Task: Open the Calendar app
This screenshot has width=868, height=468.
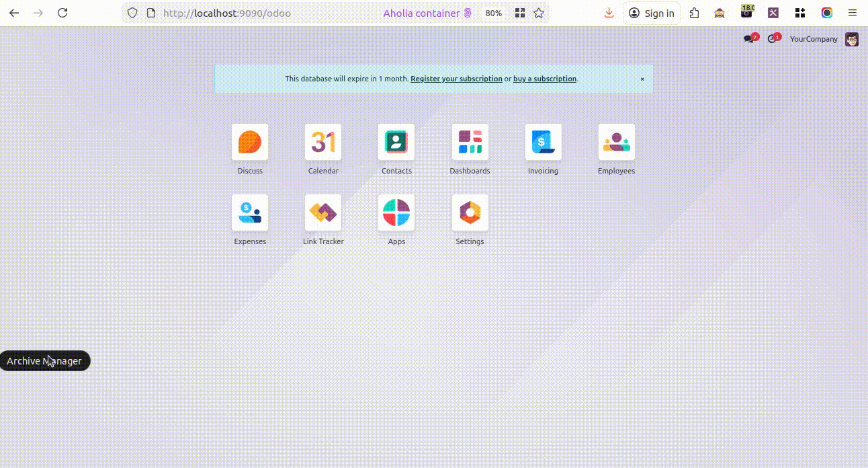Action: pyautogui.click(x=323, y=142)
